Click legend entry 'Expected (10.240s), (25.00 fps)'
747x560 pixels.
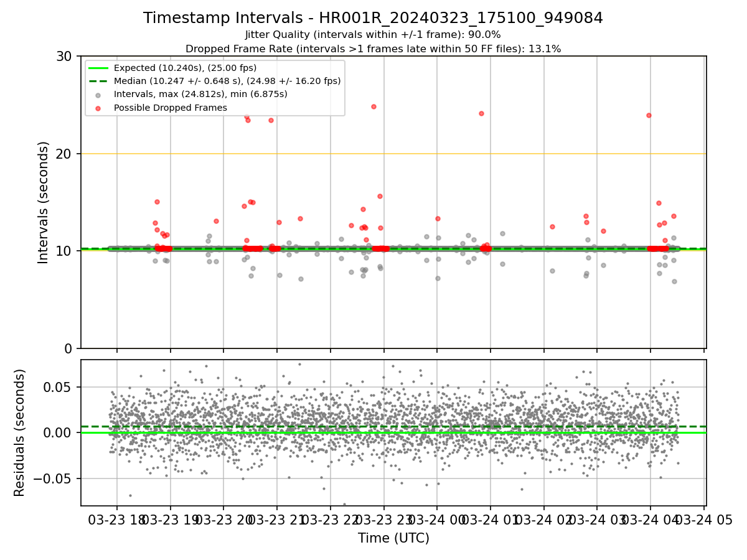pyautogui.click(x=185, y=68)
